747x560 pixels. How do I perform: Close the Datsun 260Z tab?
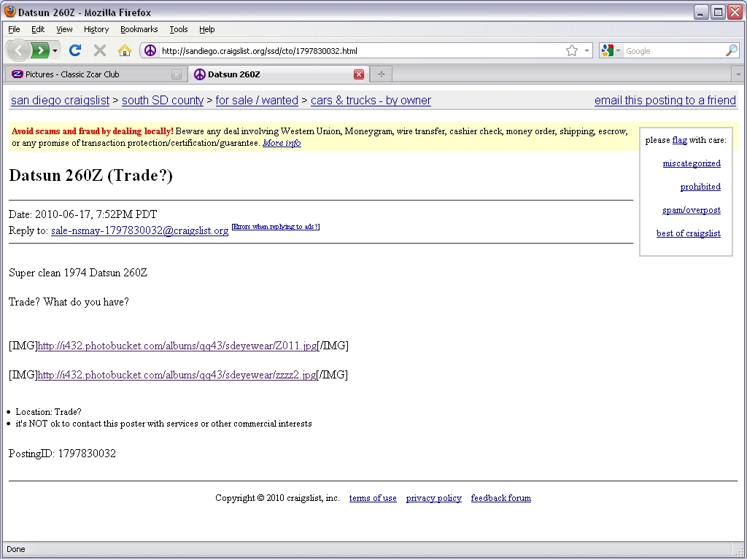click(x=359, y=74)
